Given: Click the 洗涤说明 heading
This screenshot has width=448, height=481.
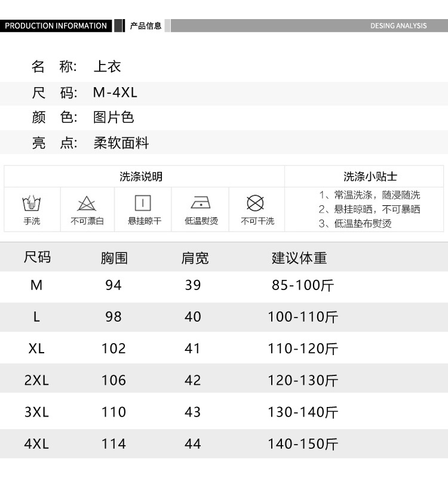Looking at the screenshot, I should coord(141,177).
